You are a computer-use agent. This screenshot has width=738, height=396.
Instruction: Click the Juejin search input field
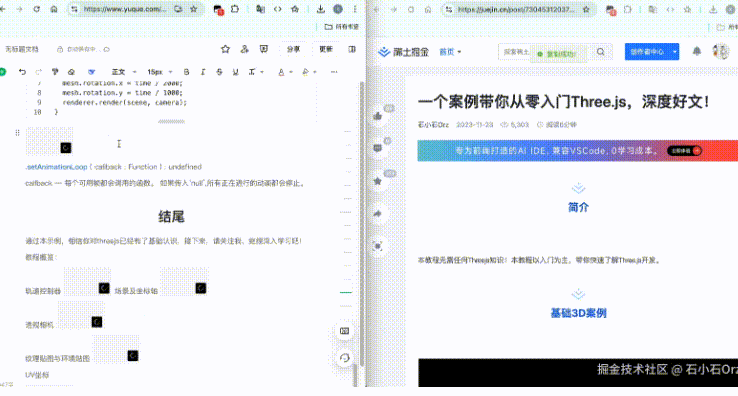click(516, 52)
